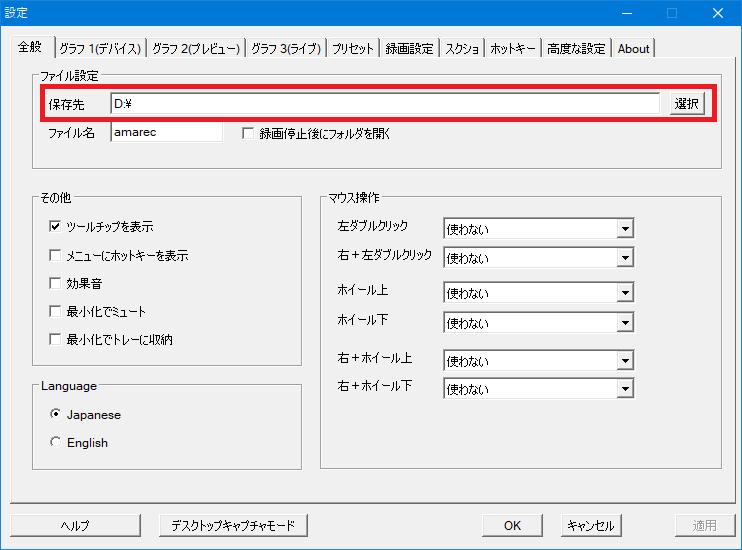Click the キャンセル button
Screen dimensions: 742x550
click(x=591, y=525)
